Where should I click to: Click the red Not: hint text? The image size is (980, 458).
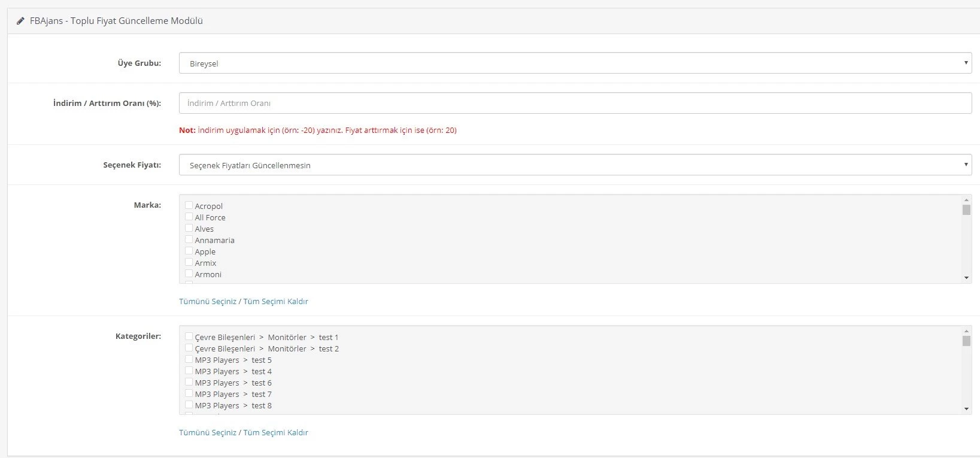(x=317, y=130)
